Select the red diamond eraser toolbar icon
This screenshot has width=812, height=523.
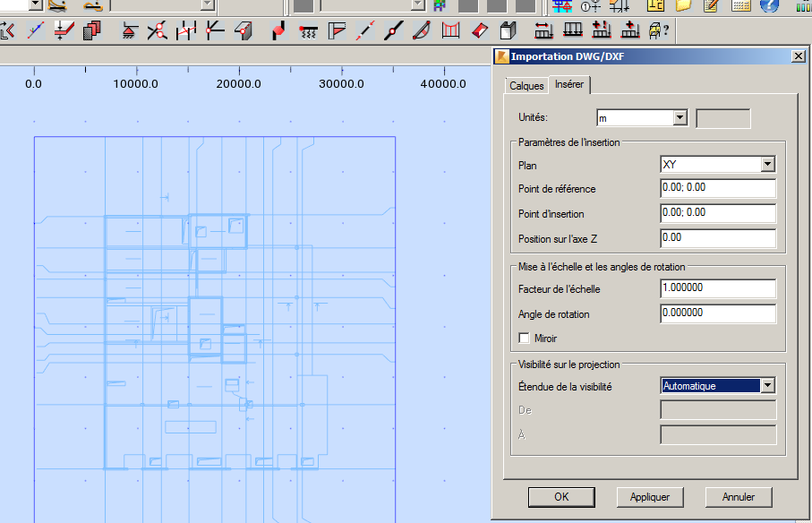(477, 30)
